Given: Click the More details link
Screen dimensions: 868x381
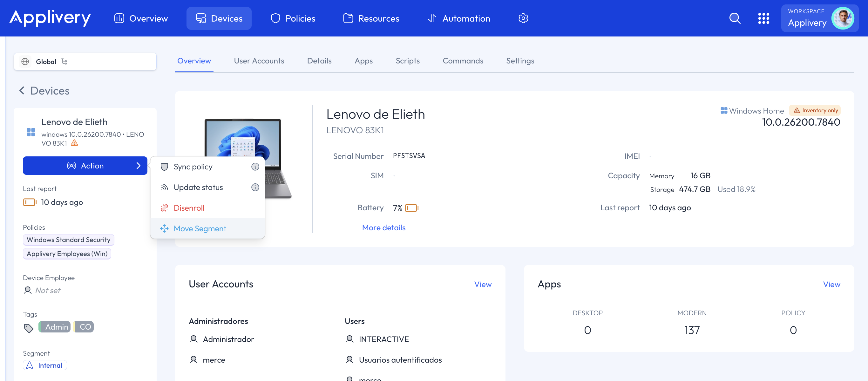Looking at the screenshot, I should point(383,227).
